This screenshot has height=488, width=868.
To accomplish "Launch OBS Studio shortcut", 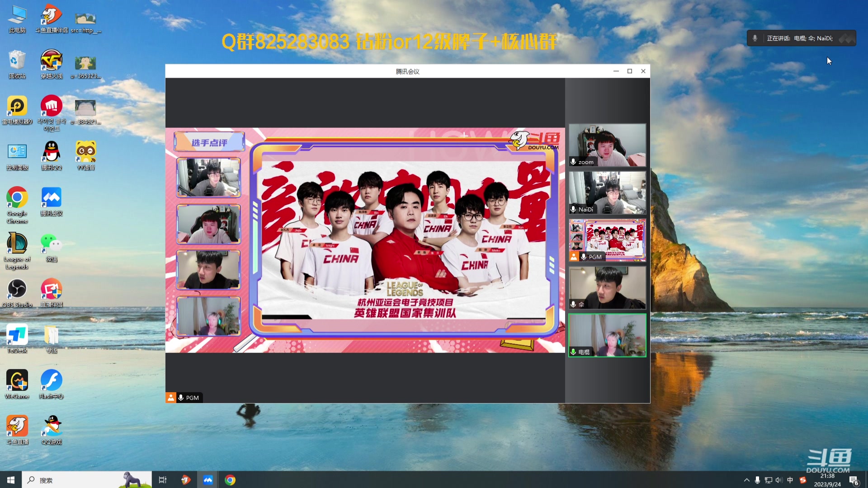I will (x=17, y=293).
